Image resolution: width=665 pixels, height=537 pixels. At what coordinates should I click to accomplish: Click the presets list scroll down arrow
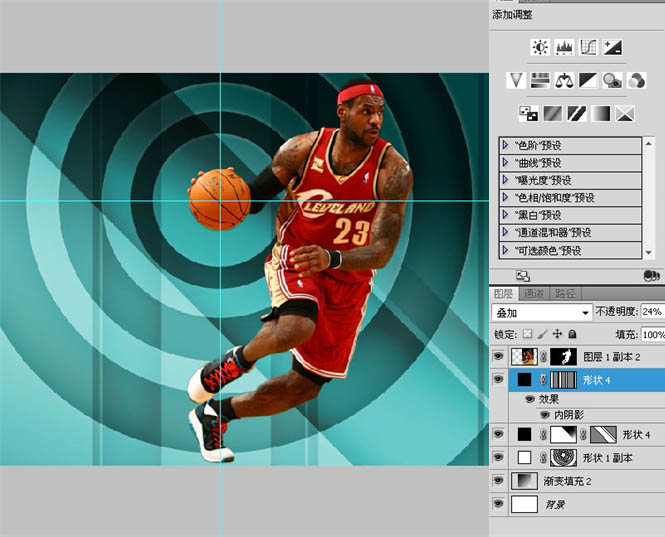click(648, 253)
